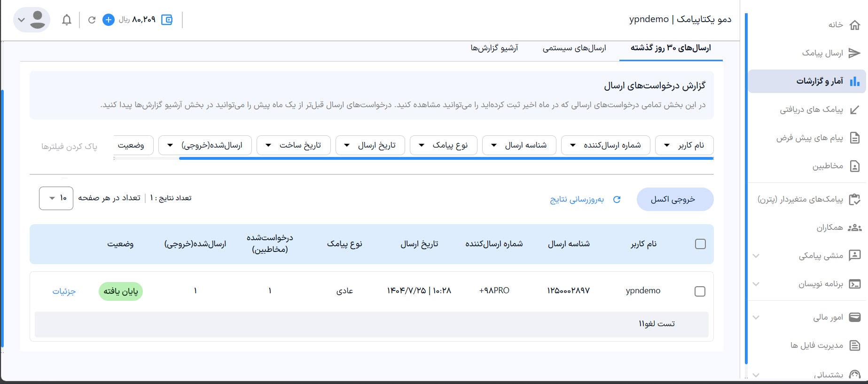Open results per page dropdown showing ۱۰
Screen dimensions: 868x384
click(56, 198)
